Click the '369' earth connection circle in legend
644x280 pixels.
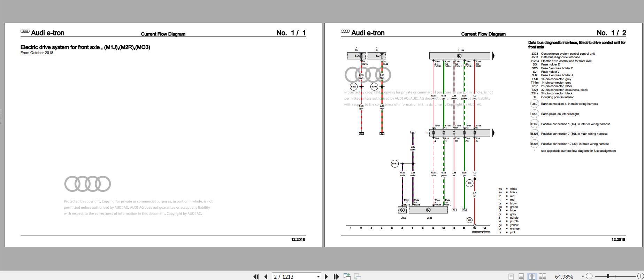[535, 104]
